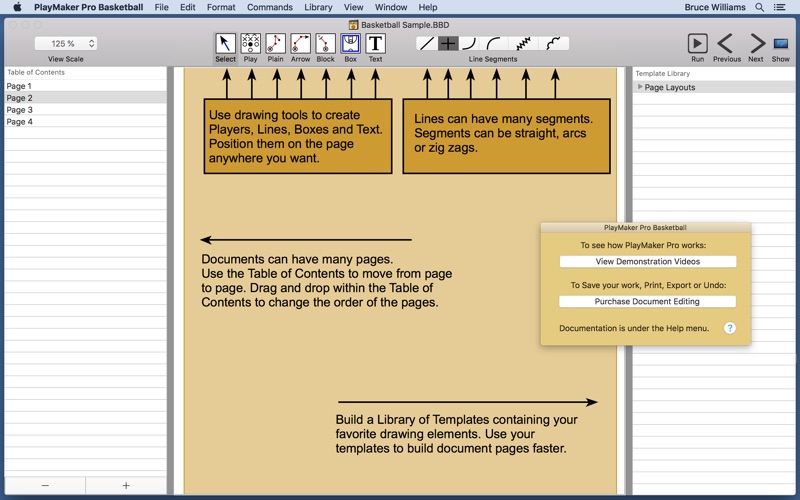This screenshot has width=800, height=500.
Task: Select the Text tool
Action: pos(376,44)
